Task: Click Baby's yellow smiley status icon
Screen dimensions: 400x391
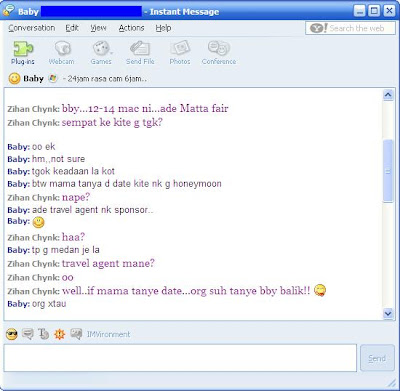Action: pos(14,79)
